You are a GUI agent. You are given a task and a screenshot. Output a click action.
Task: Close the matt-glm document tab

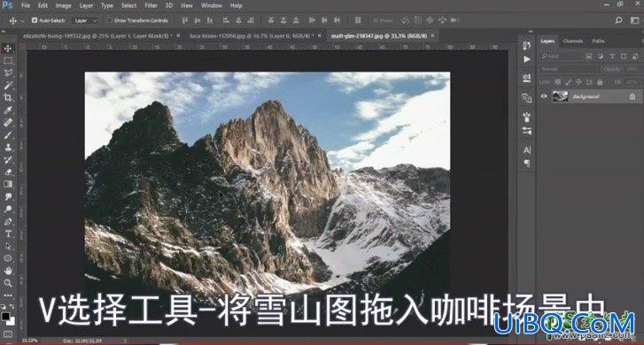(432, 36)
